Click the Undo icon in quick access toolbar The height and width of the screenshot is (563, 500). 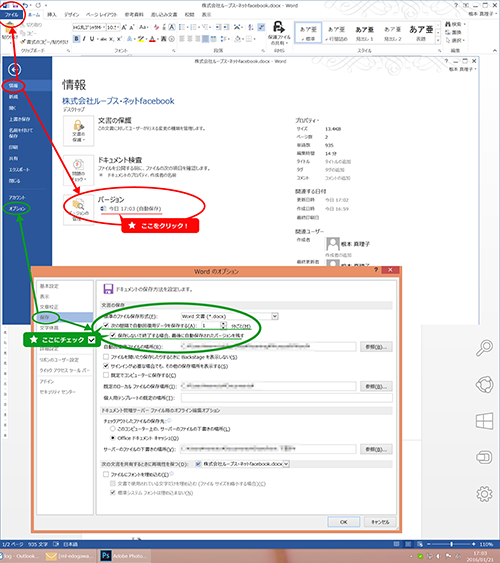(x=25, y=5)
